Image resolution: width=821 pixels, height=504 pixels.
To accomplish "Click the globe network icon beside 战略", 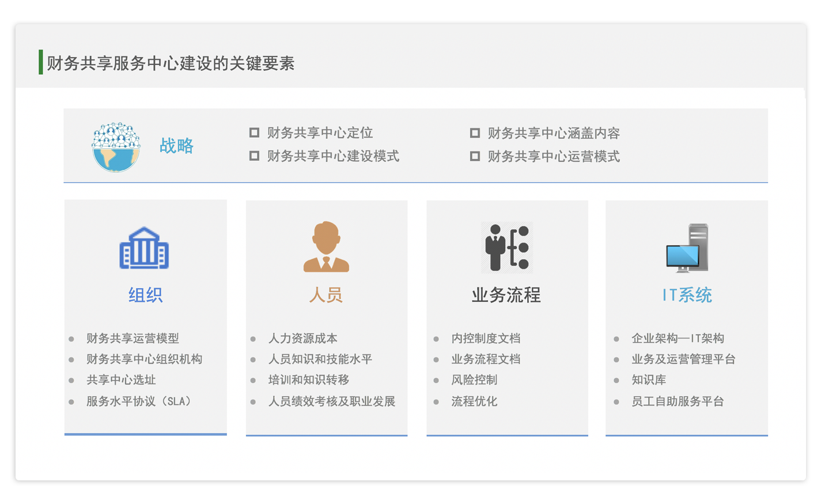I will click(116, 147).
